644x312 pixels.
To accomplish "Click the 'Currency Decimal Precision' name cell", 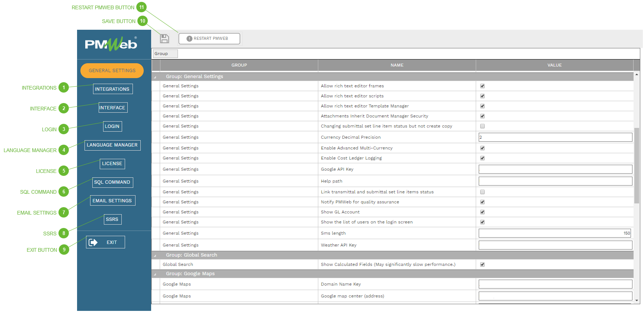I will pyautogui.click(x=397, y=137).
